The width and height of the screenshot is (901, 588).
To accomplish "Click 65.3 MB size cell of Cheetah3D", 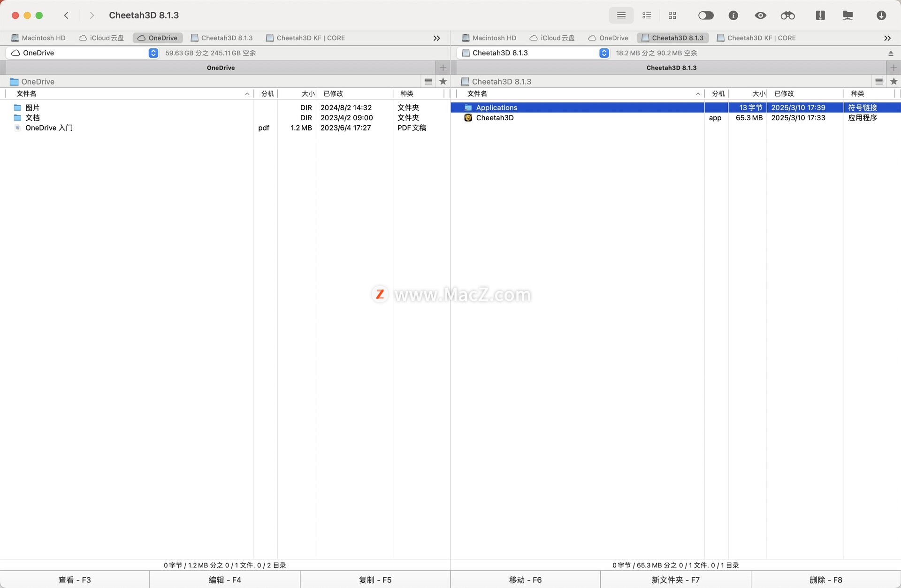I will [x=749, y=118].
